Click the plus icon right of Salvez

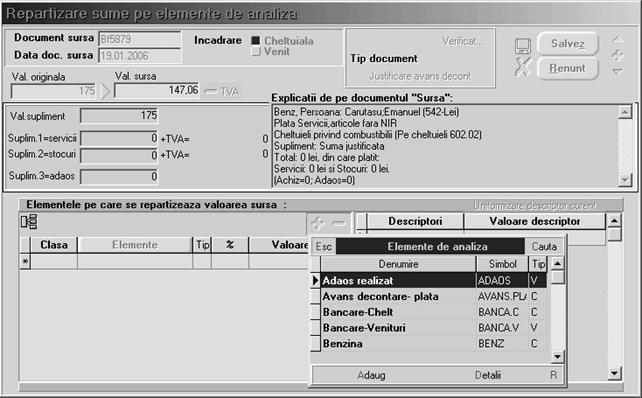pyautogui.click(x=618, y=56)
